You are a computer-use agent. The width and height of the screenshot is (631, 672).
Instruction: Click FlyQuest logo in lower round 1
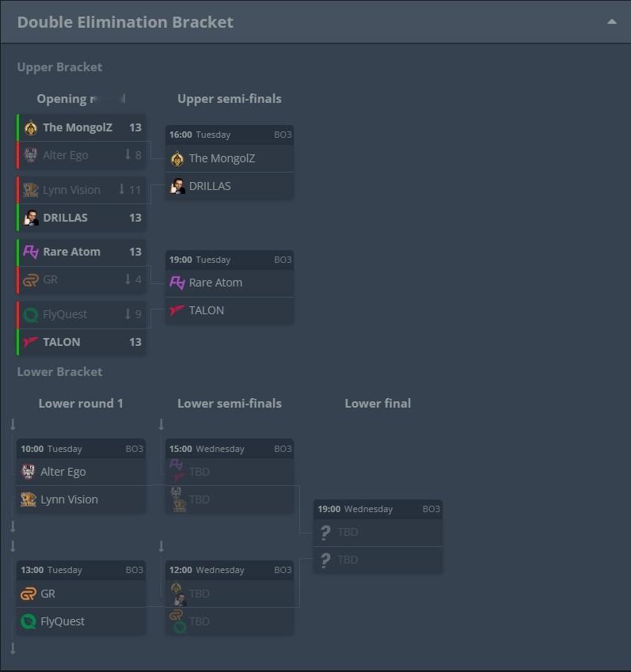tap(29, 621)
